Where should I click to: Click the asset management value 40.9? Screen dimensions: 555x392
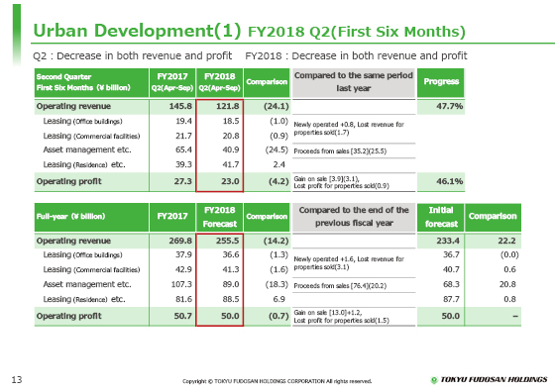click(x=231, y=149)
